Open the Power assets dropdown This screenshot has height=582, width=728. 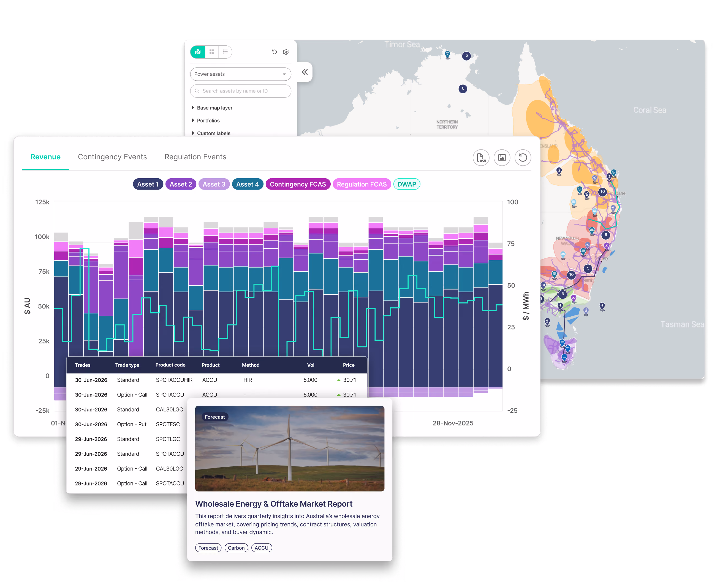240,74
